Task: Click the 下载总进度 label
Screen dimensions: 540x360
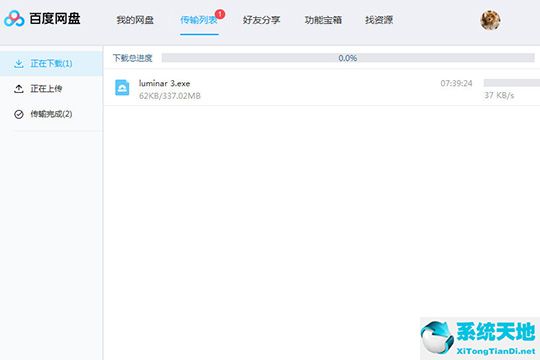Action: [133, 58]
